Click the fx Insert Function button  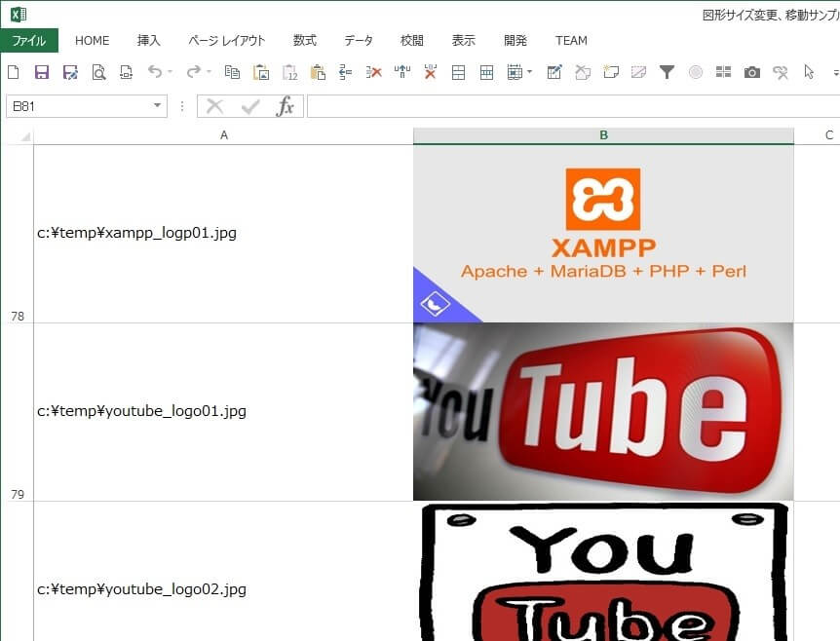(x=285, y=106)
